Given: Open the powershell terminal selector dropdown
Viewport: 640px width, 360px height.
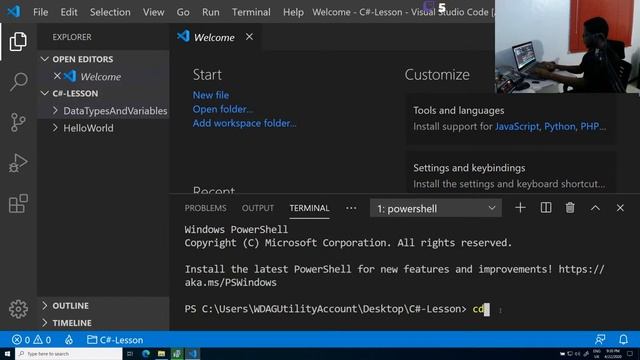Looking at the screenshot, I should point(436,208).
